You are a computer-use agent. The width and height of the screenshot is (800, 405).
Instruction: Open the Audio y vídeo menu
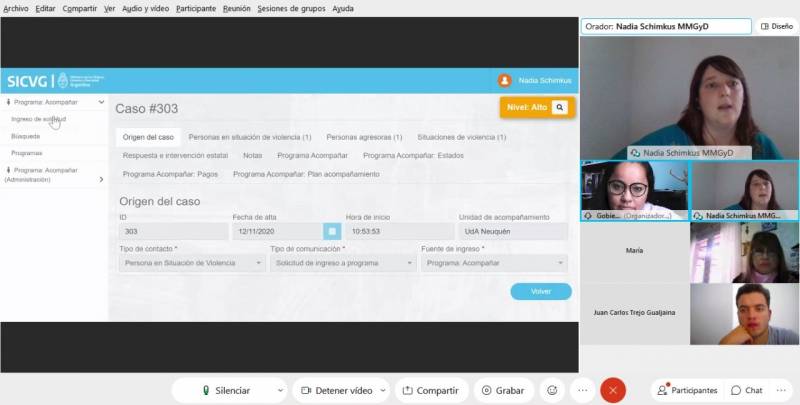coord(145,9)
